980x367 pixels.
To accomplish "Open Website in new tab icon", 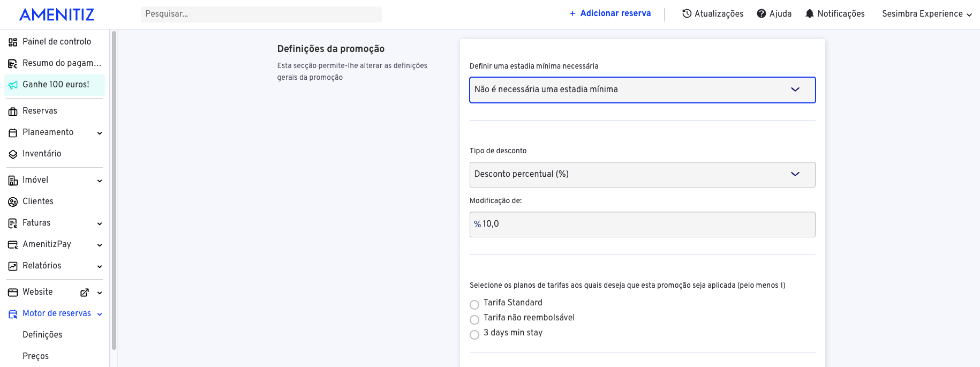I will (85, 293).
